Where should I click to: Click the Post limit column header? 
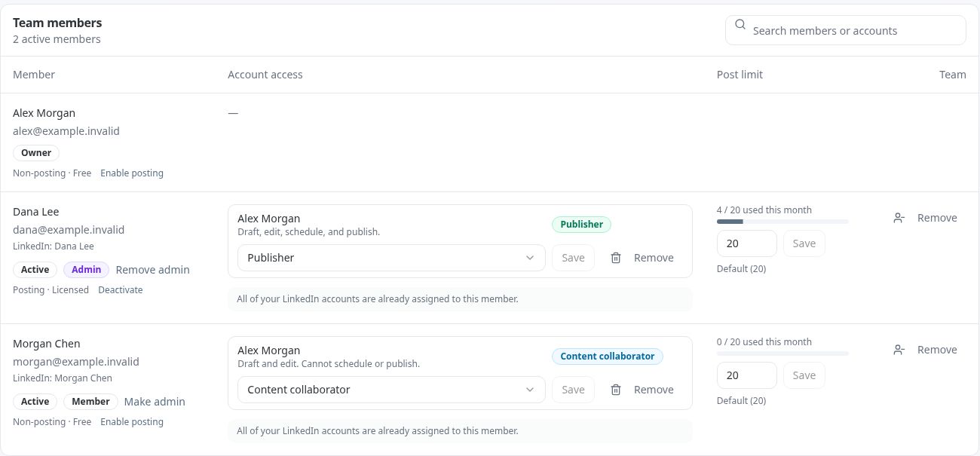(x=740, y=75)
